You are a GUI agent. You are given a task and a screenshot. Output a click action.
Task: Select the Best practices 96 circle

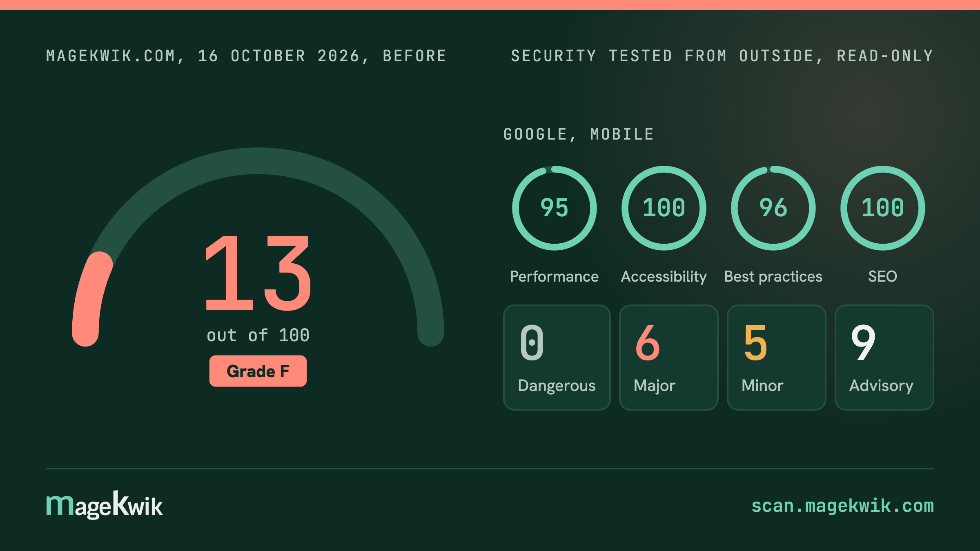773,208
